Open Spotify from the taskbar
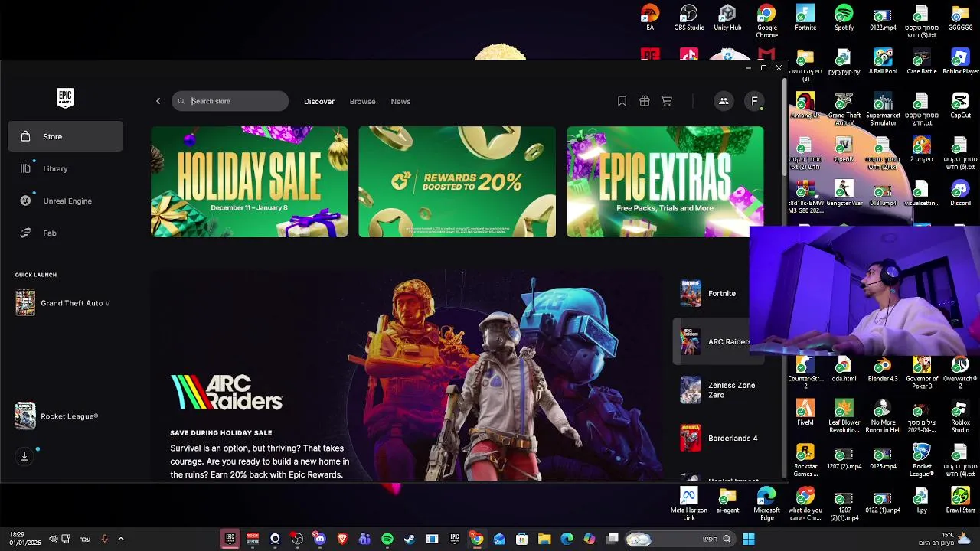 tap(387, 539)
